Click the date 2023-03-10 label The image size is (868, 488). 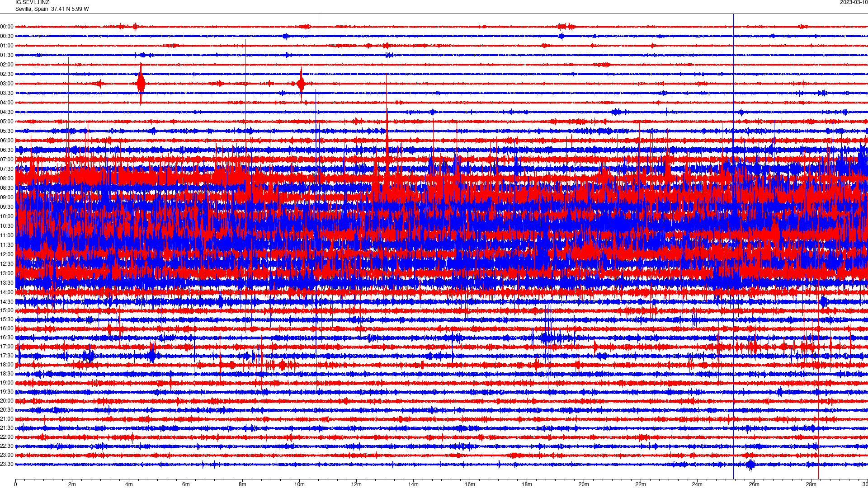tap(854, 2)
